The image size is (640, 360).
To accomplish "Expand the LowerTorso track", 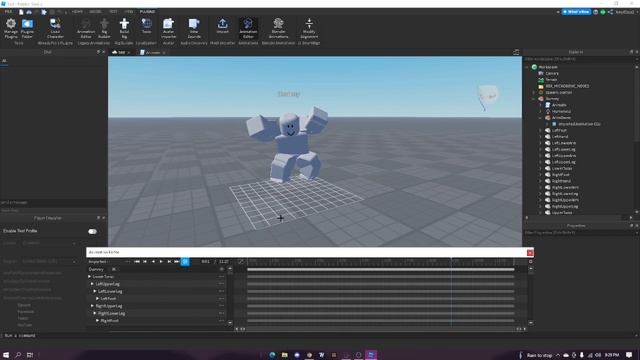I will pyautogui.click(x=89, y=277).
